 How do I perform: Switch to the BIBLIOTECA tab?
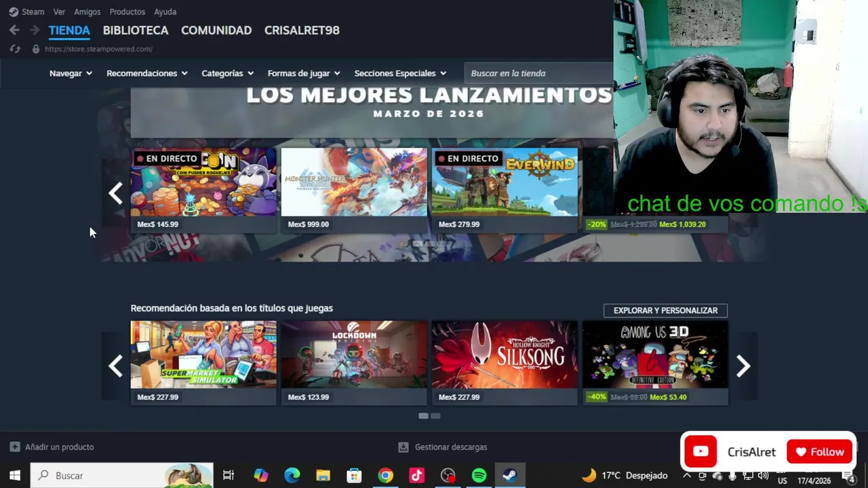[136, 30]
